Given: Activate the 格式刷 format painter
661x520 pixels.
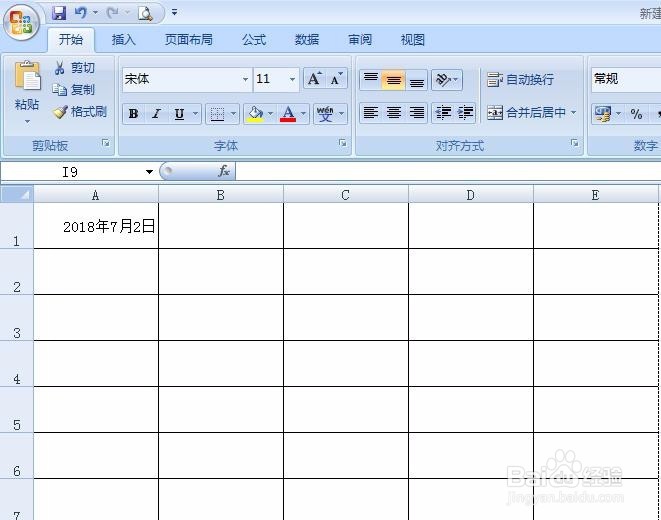Looking at the screenshot, I should click(x=80, y=112).
